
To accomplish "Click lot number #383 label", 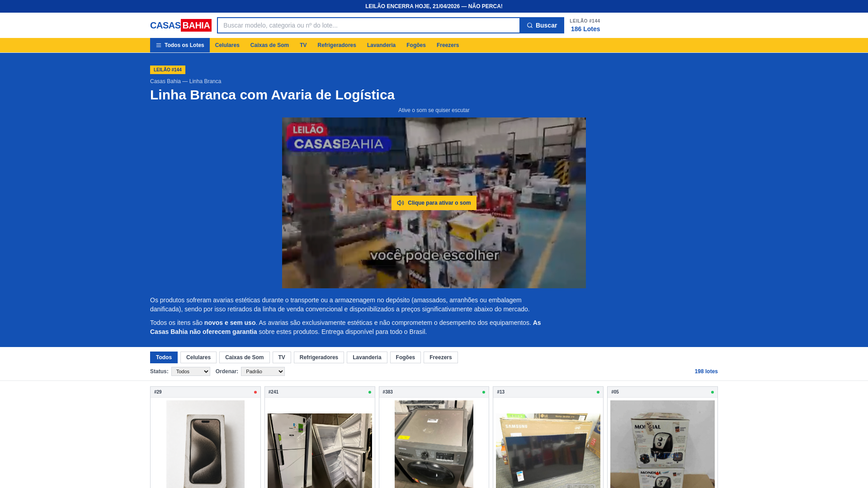I will [387, 392].
